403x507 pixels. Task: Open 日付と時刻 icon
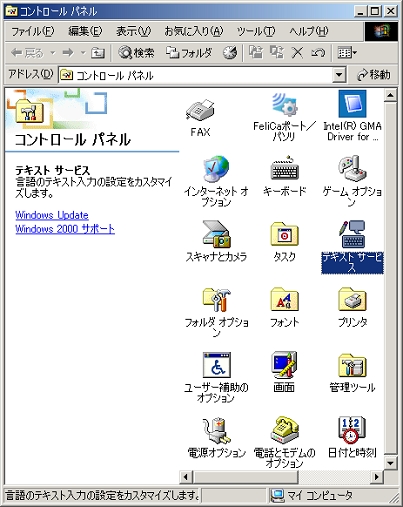[352, 430]
